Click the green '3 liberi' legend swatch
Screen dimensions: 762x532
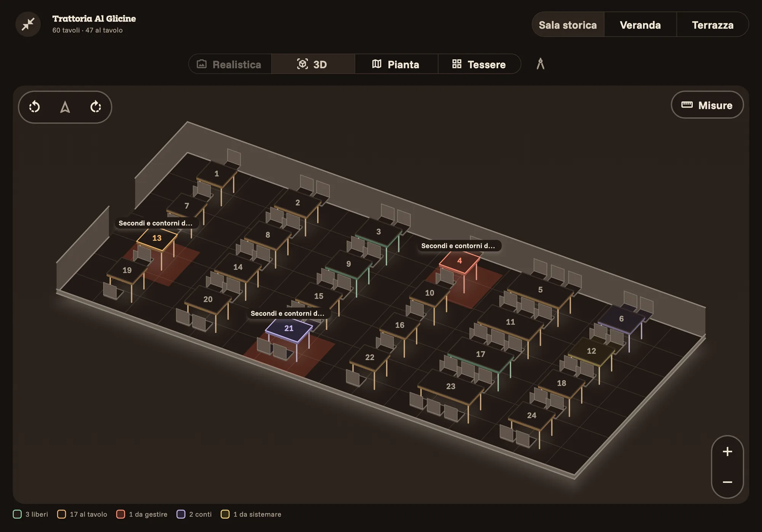pyautogui.click(x=17, y=514)
